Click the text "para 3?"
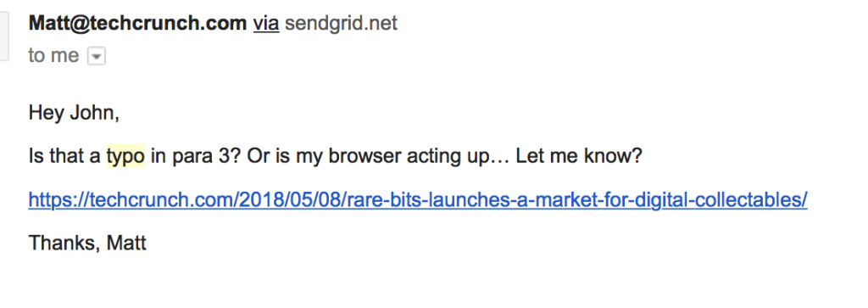 [207, 157]
